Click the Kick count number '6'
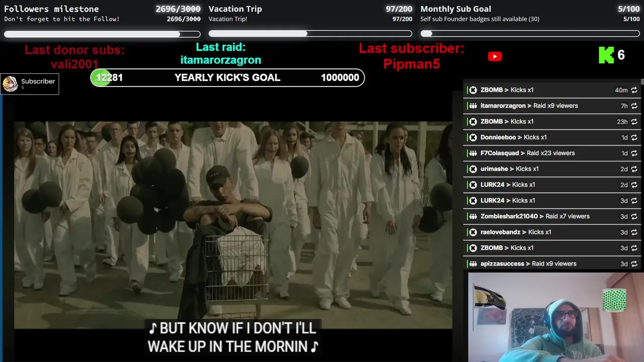Image resolution: width=644 pixels, height=362 pixels. click(621, 55)
